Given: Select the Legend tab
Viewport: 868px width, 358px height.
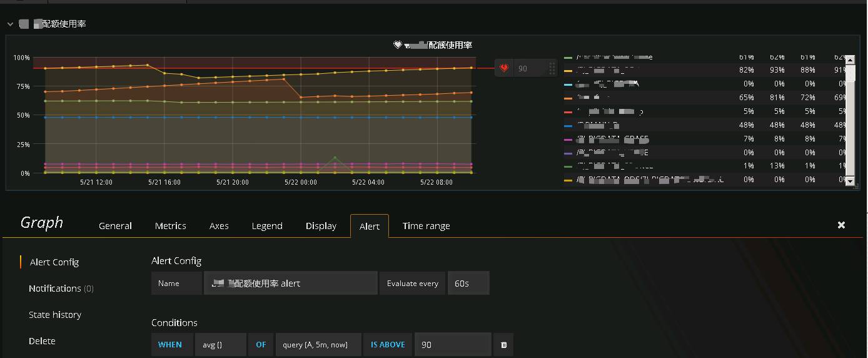Looking at the screenshot, I should click(x=267, y=226).
